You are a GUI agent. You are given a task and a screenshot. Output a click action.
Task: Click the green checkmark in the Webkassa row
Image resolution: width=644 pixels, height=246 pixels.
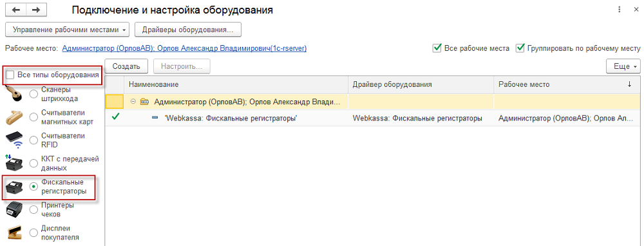click(x=115, y=117)
